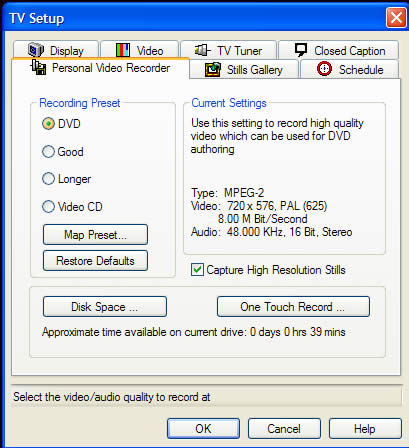
Task: Click the TV Tuner antenna icon
Action: [202, 50]
